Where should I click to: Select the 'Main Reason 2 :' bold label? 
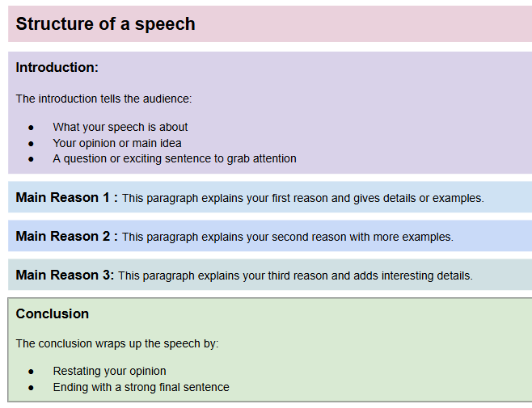pyautogui.click(x=66, y=236)
